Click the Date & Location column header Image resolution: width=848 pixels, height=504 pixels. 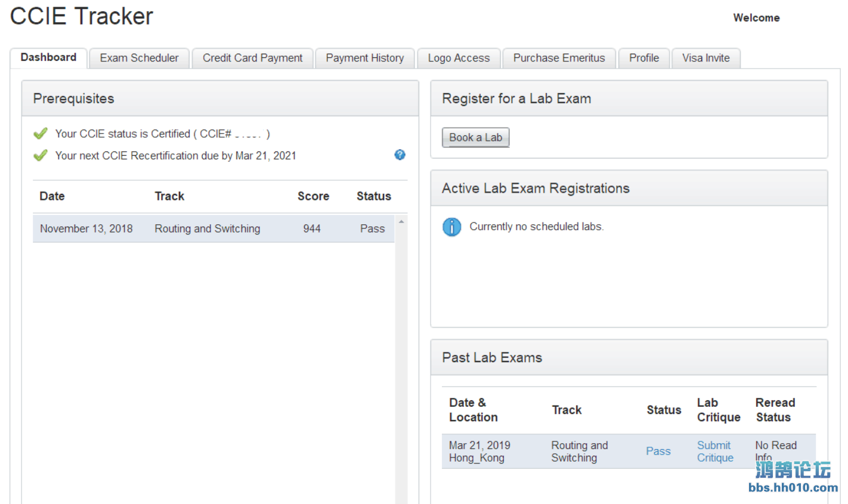pos(473,410)
